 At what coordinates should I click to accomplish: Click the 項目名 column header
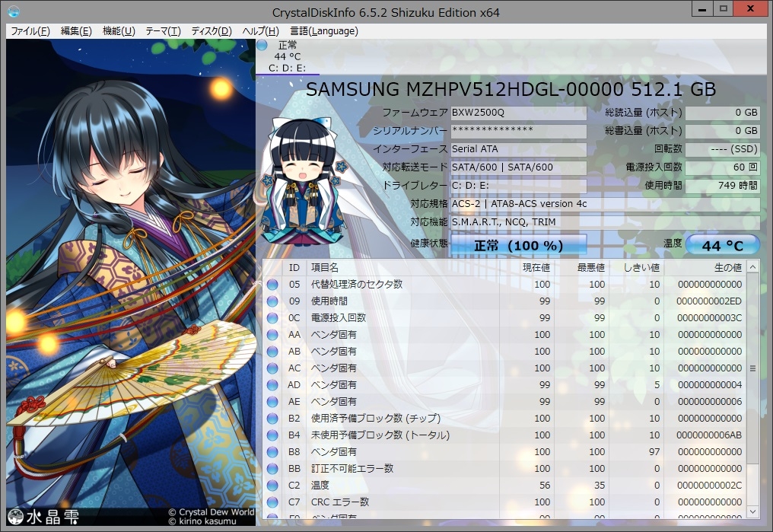tap(404, 267)
